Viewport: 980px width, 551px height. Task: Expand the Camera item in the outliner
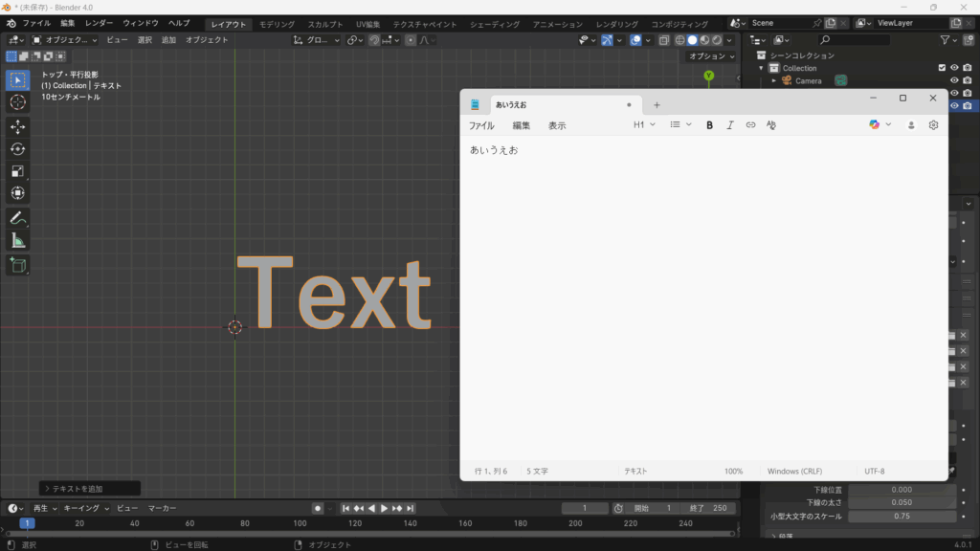(774, 81)
